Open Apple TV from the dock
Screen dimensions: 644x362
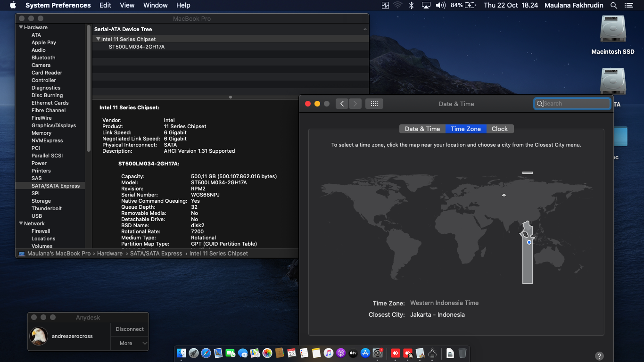click(353, 353)
